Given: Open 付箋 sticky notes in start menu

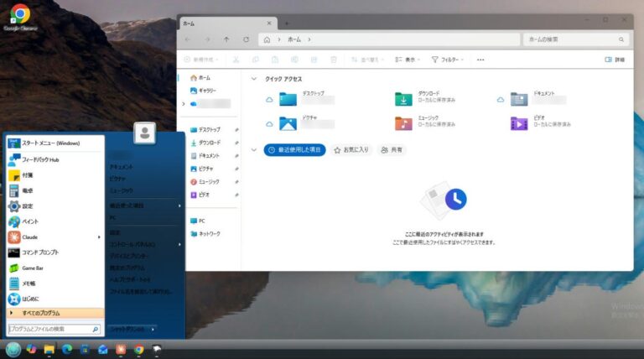Looking at the screenshot, I should (x=55, y=175).
